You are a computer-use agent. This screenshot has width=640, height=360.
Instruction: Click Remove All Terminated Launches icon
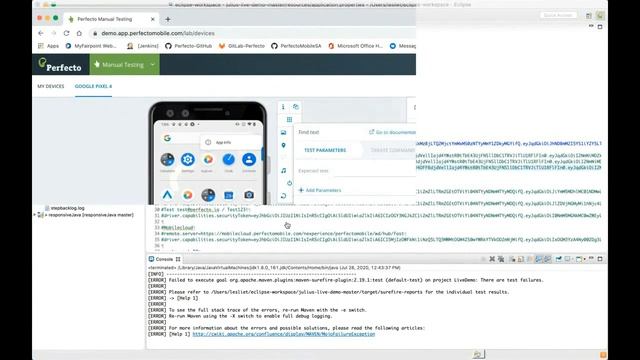pos(501,259)
